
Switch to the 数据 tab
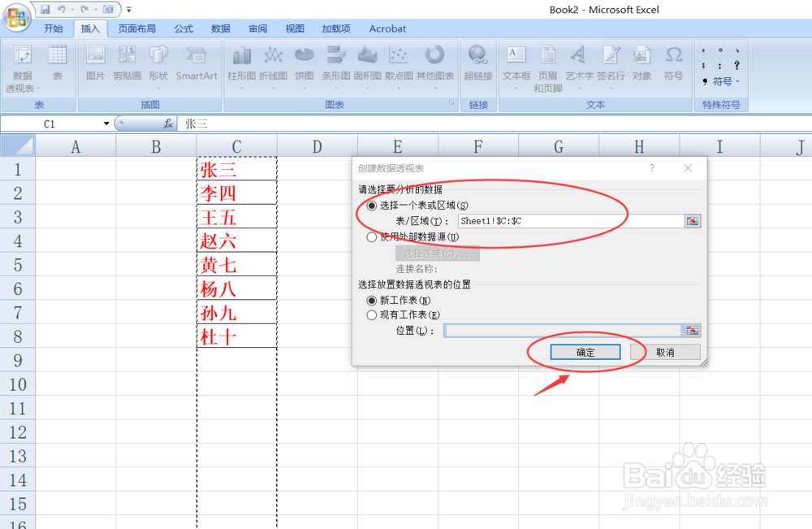[221, 28]
